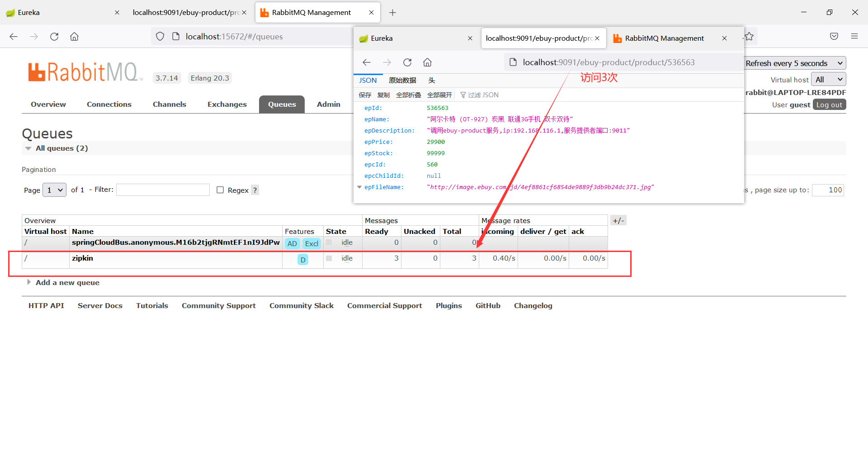Switch to the 头 headers tab
868x466 pixels.
[432, 81]
